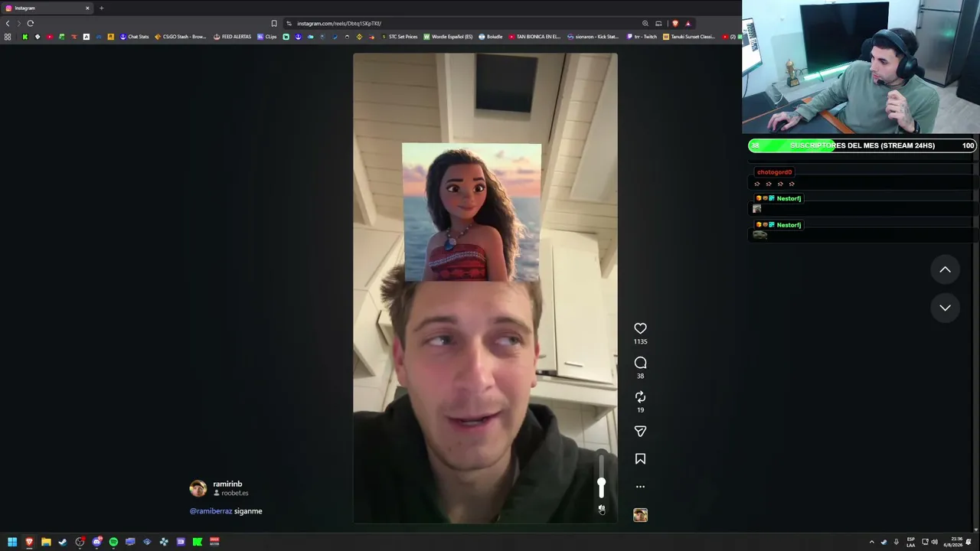
Task: Open the three-dots more options menu
Action: coord(640,487)
